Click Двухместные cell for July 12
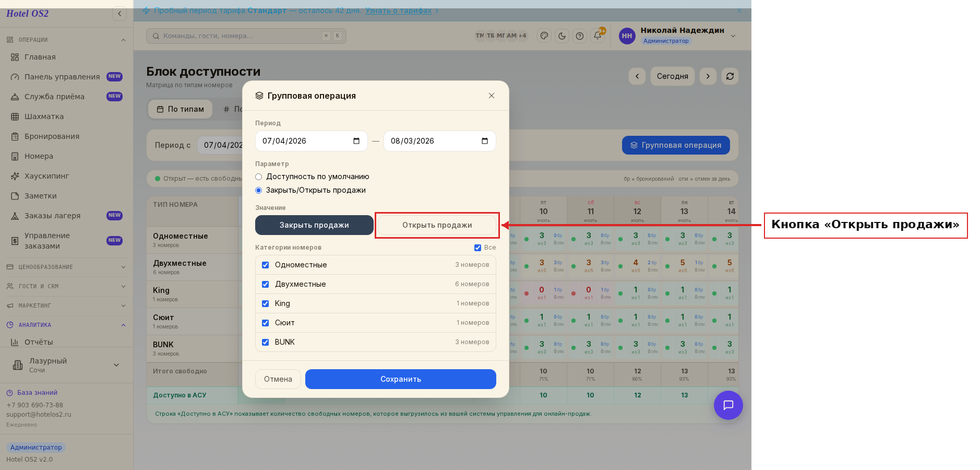This screenshot has height=470, width=980. [x=638, y=266]
